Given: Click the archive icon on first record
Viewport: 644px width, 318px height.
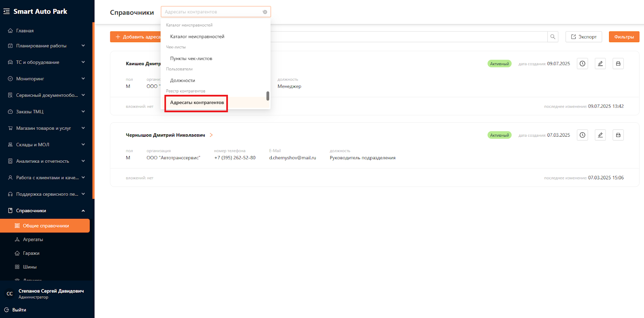Looking at the screenshot, I should coord(618,64).
